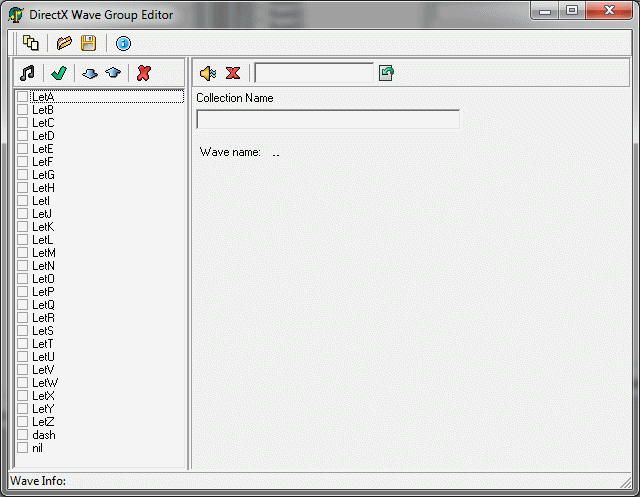Viewport: 640px width, 497px height.
Task: Check the LetH checkbox
Action: coord(23,188)
